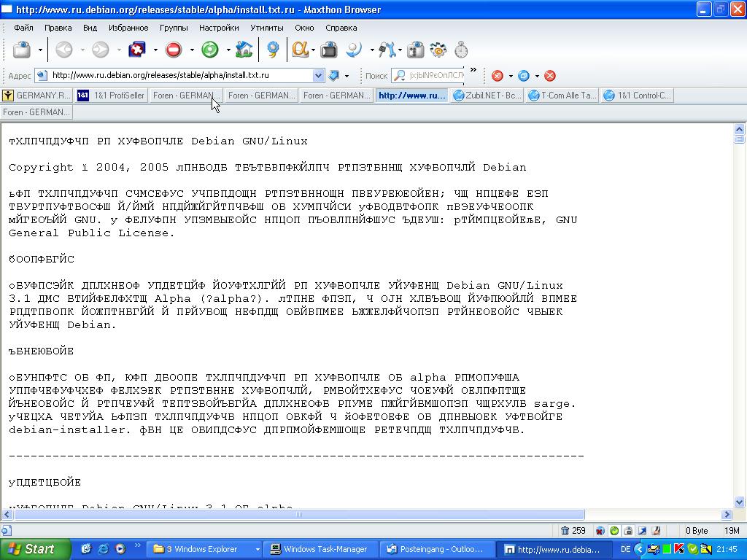The image size is (747, 560).
Task: Click the page icon at status bar left
Action: 6,531
